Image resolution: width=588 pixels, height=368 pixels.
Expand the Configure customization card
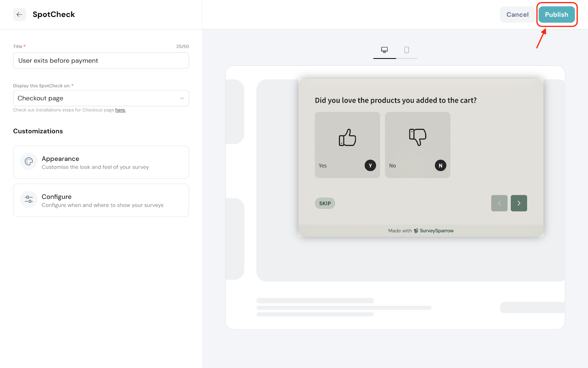tap(101, 201)
